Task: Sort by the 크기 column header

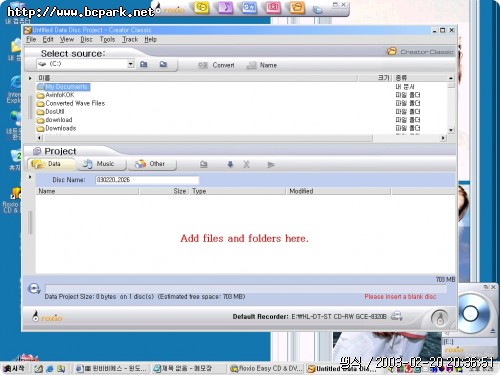Action: click(375, 78)
